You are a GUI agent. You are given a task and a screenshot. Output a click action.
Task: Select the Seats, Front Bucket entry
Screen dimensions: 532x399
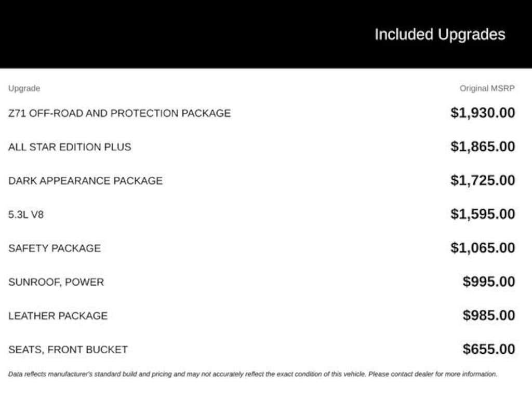point(68,350)
